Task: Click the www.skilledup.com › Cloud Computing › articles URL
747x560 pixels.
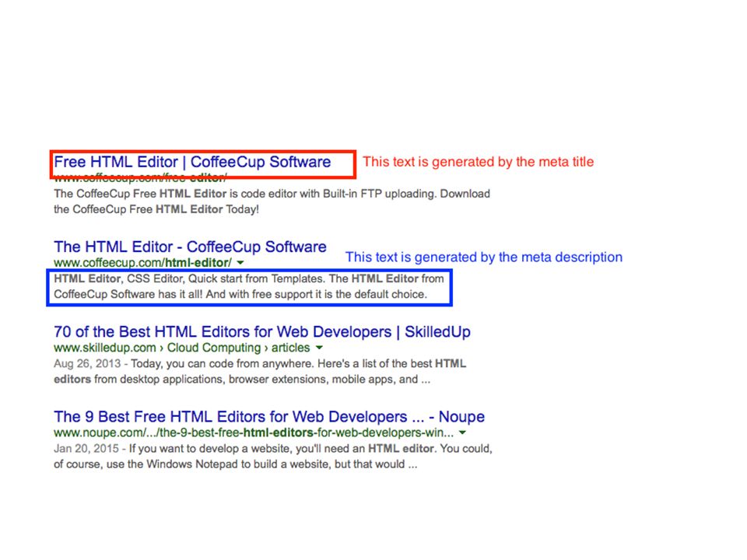Action: (182, 348)
